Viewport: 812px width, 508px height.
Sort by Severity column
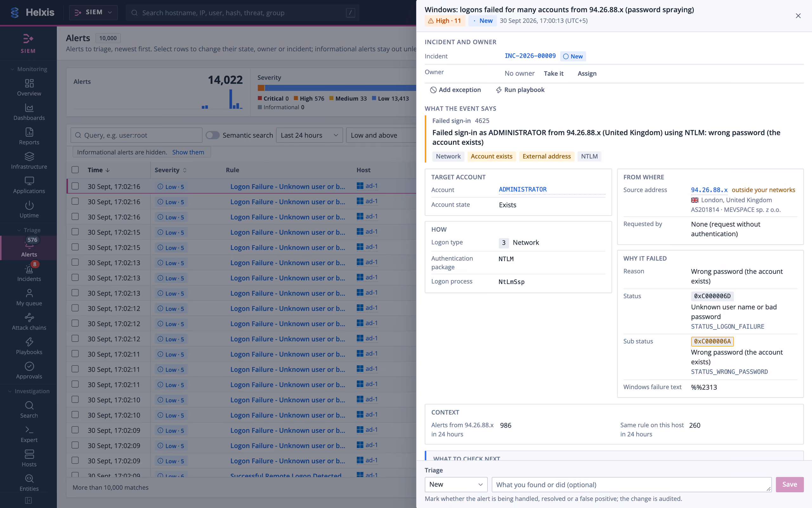coord(170,170)
